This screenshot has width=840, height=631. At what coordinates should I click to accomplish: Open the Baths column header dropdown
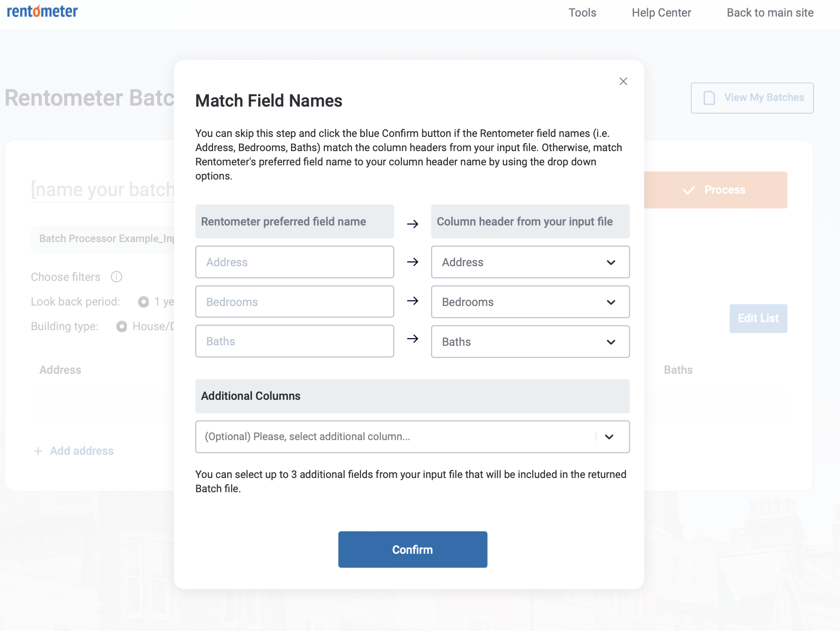click(530, 342)
